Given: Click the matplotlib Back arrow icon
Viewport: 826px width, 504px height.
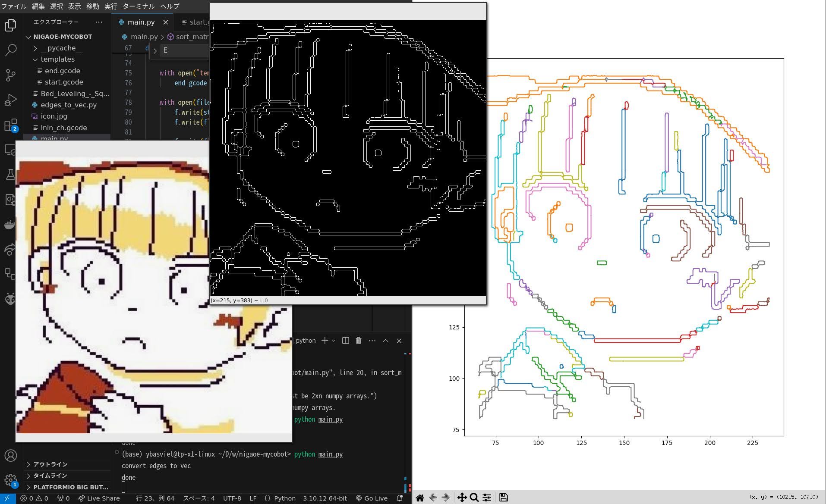Looking at the screenshot, I should coord(433,498).
